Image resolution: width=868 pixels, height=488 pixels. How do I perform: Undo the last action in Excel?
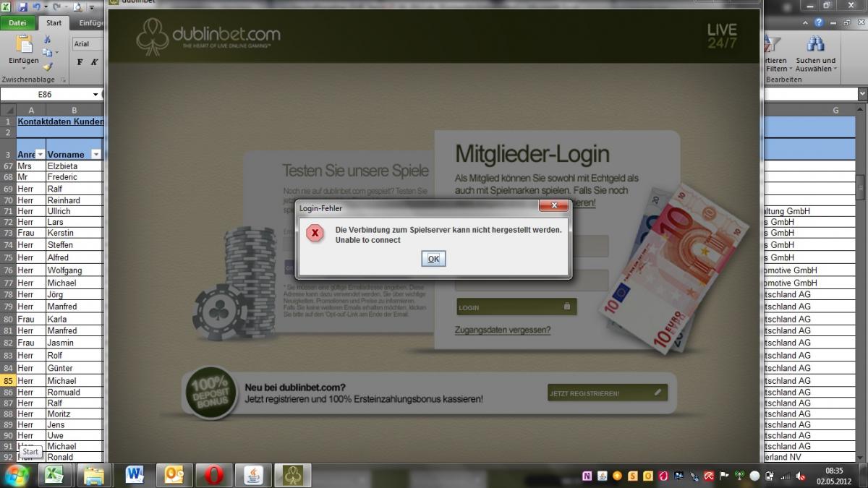click(x=37, y=7)
